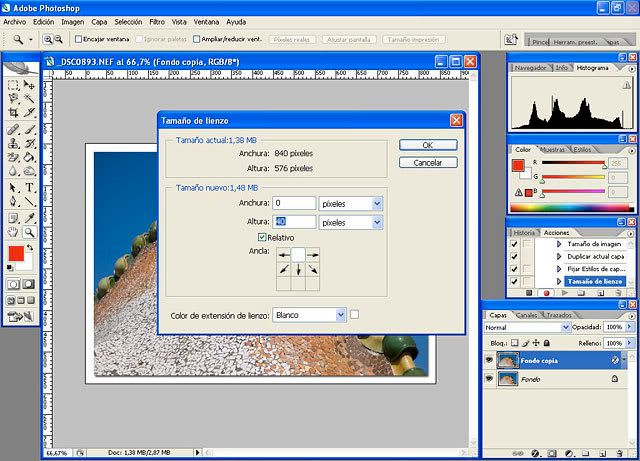Hide the Fondo layer
The image size is (640, 461).
pyautogui.click(x=489, y=379)
